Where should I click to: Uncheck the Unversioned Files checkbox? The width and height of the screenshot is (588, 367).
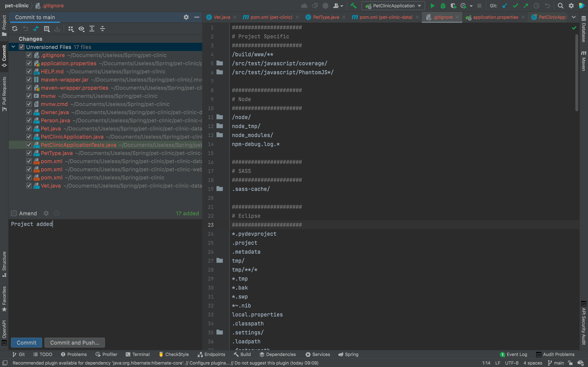pyautogui.click(x=22, y=47)
